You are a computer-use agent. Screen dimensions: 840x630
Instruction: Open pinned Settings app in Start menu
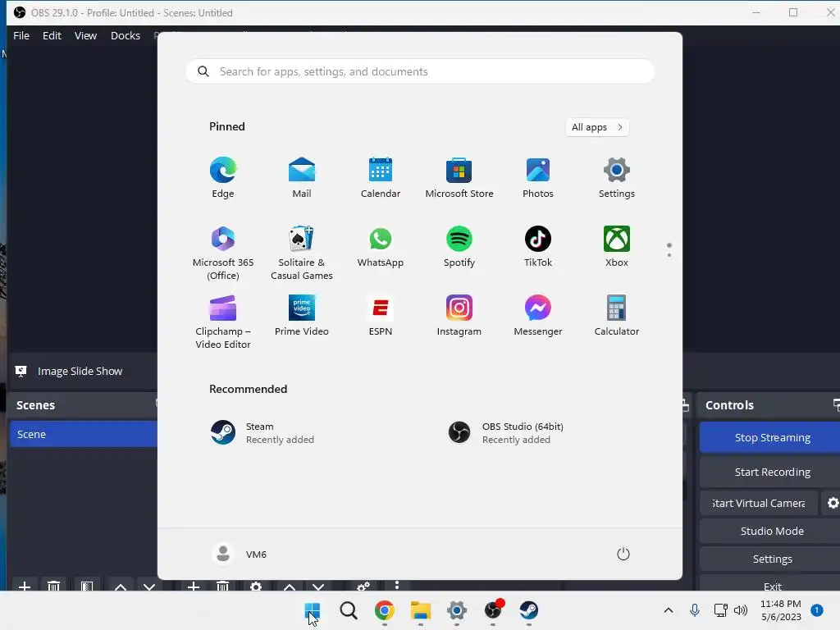pos(617,178)
